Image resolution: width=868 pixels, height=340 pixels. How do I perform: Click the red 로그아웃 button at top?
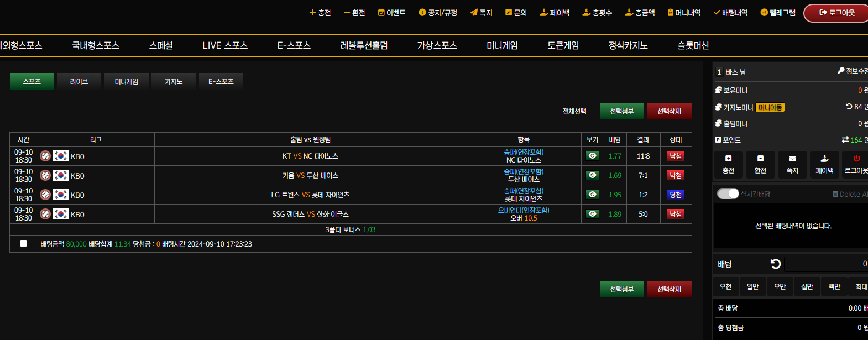coord(836,13)
